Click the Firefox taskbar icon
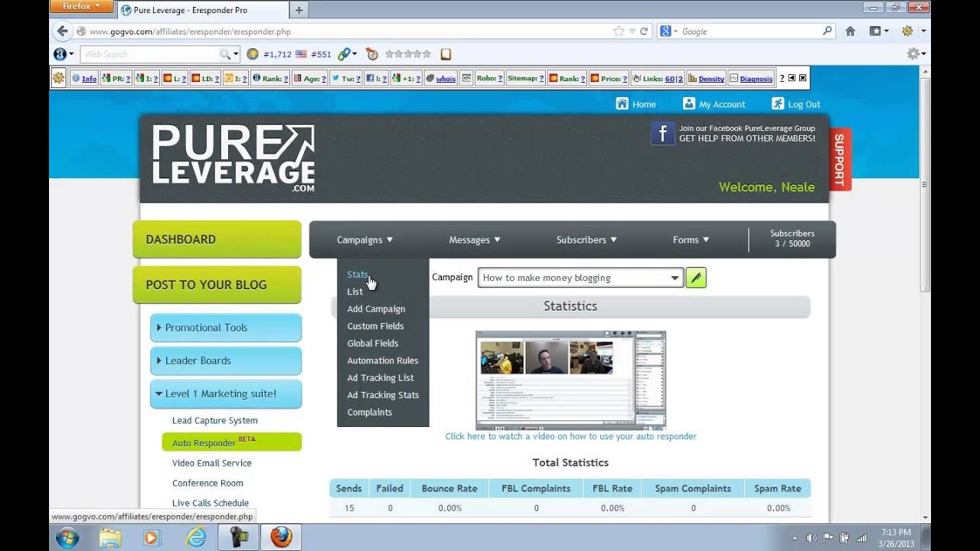The image size is (980, 551). [281, 537]
